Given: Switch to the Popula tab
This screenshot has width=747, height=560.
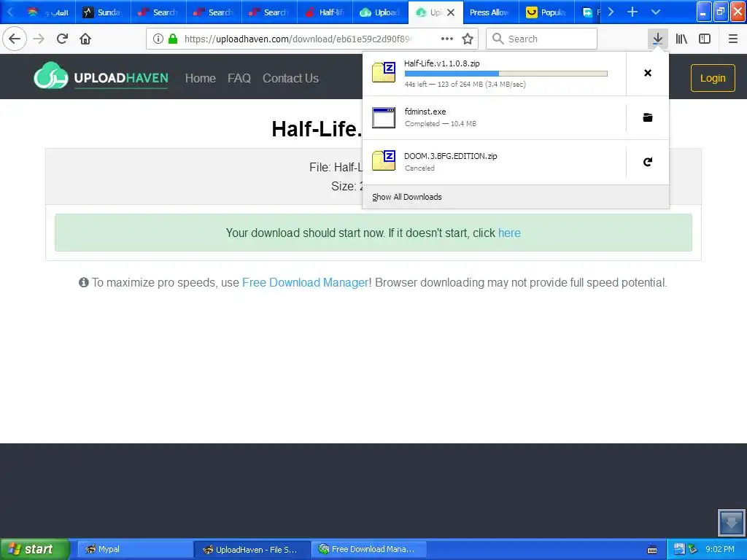Looking at the screenshot, I should 546,12.
